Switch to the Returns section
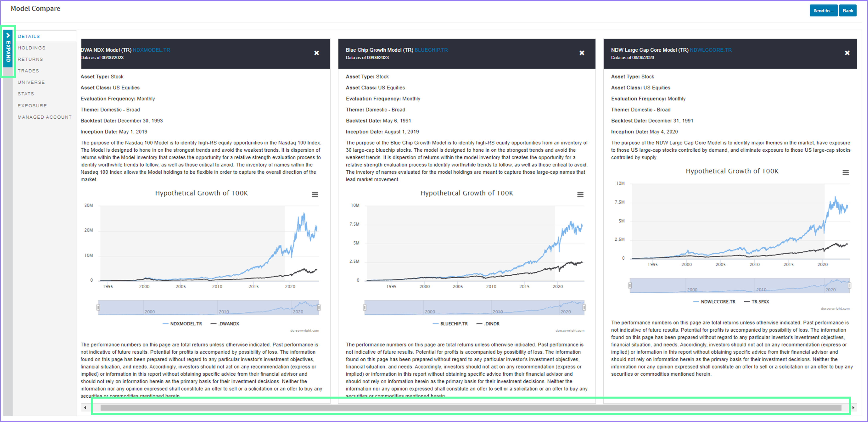The height and width of the screenshot is (422, 868). coord(30,59)
